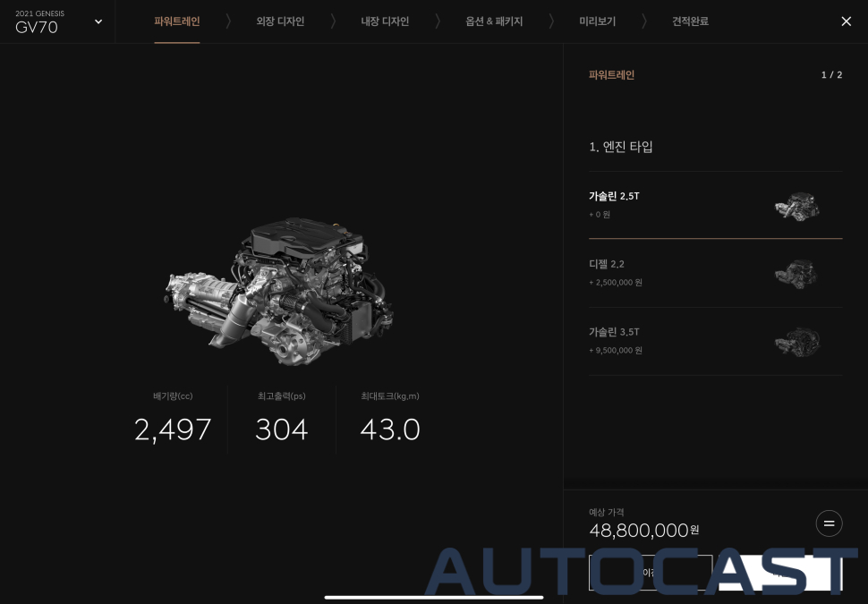Click the 최고출력(ps) label
This screenshot has width=868, height=604.
pyautogui.click(x=281, y=396)
